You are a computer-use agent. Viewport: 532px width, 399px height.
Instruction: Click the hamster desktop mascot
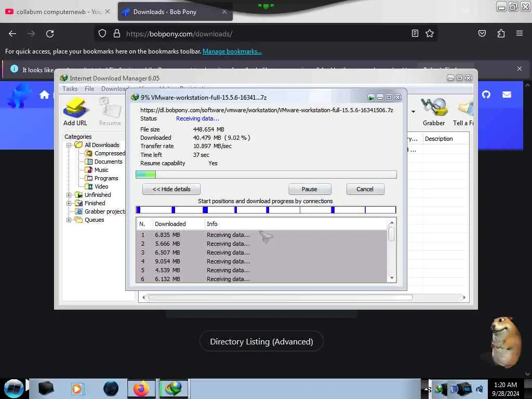click(506, 341)
